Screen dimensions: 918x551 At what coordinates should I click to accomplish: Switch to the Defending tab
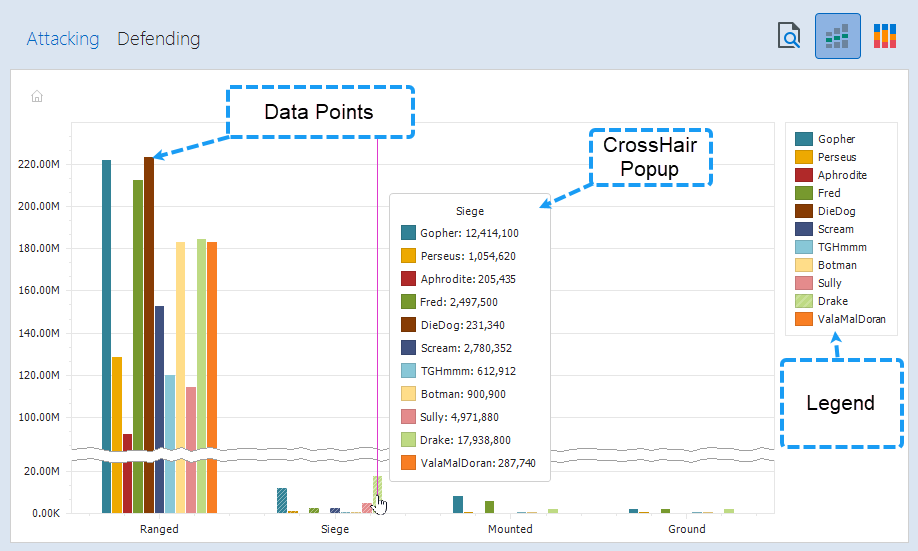(x=158, y=39)
